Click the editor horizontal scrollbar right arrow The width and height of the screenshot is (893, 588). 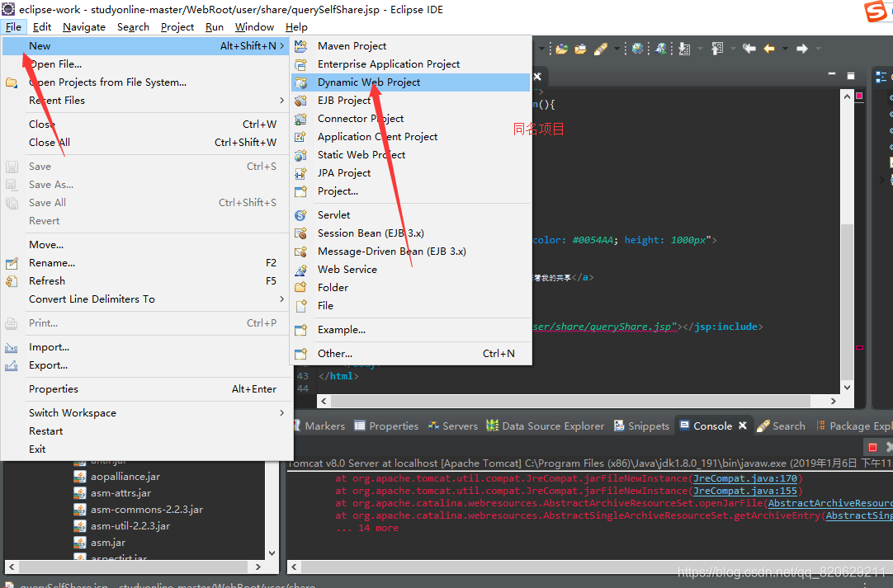834,402
